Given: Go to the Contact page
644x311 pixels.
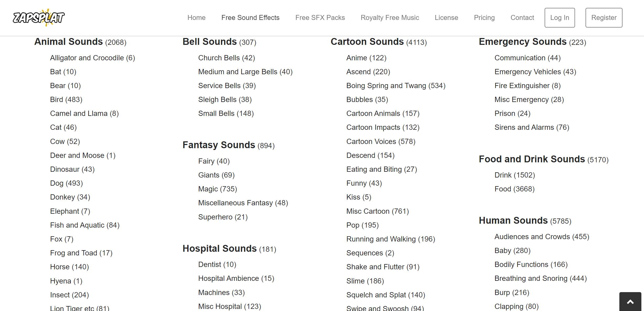Looking at the screenshot, I should [x=522, y=18].
